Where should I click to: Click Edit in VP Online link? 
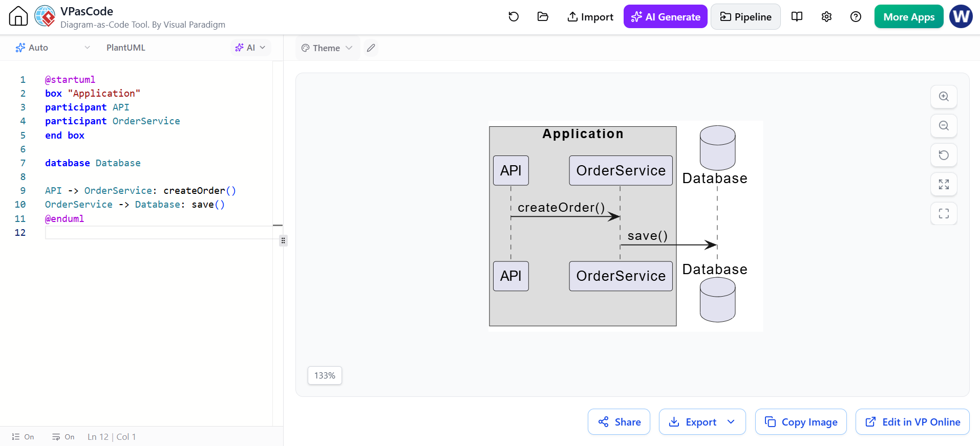912,422
